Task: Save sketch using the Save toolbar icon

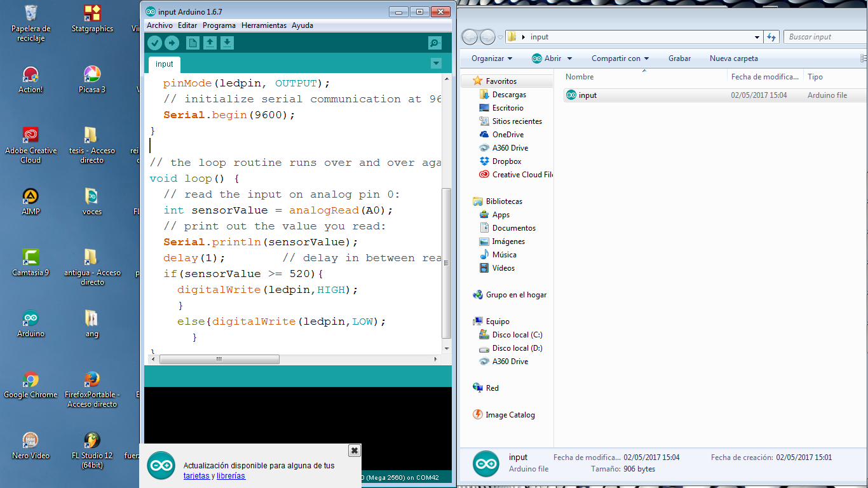Action: point(227,43)
